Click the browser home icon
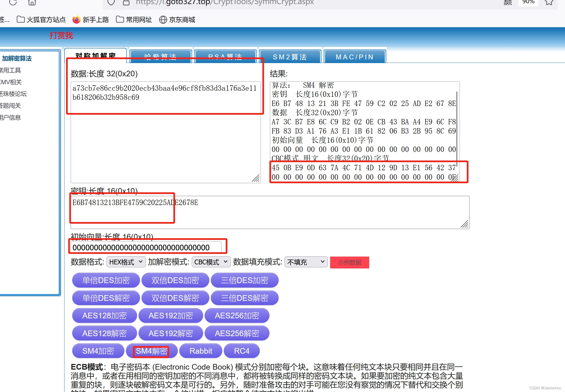 32,2
